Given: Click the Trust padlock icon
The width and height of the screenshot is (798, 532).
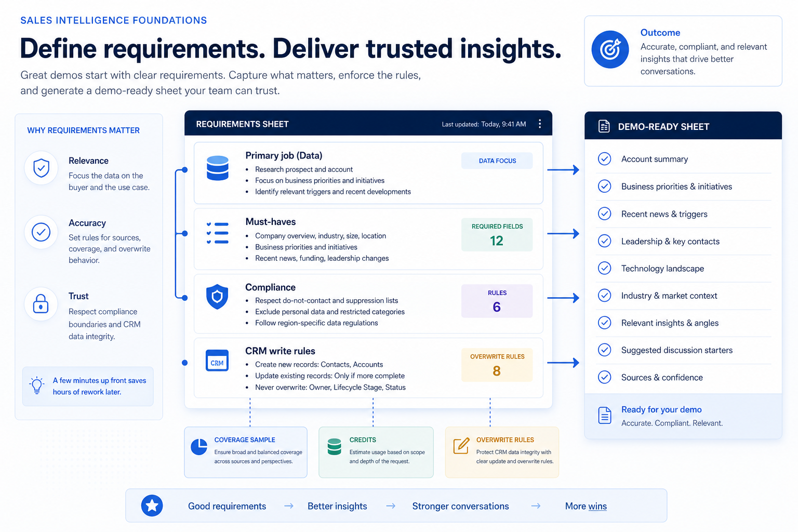Looking at the screenshot, I should tap(41, 304).
